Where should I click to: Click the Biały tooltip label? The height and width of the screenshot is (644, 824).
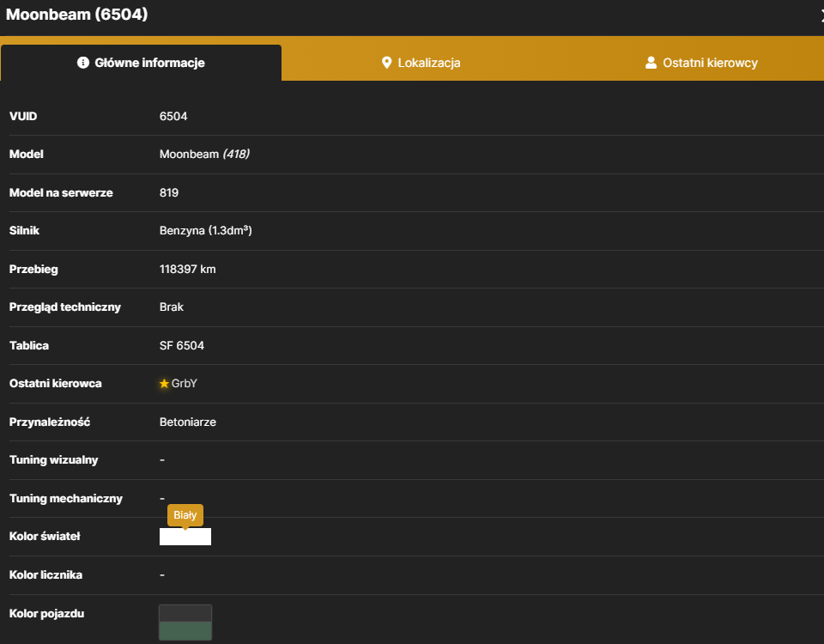[185, 515]
